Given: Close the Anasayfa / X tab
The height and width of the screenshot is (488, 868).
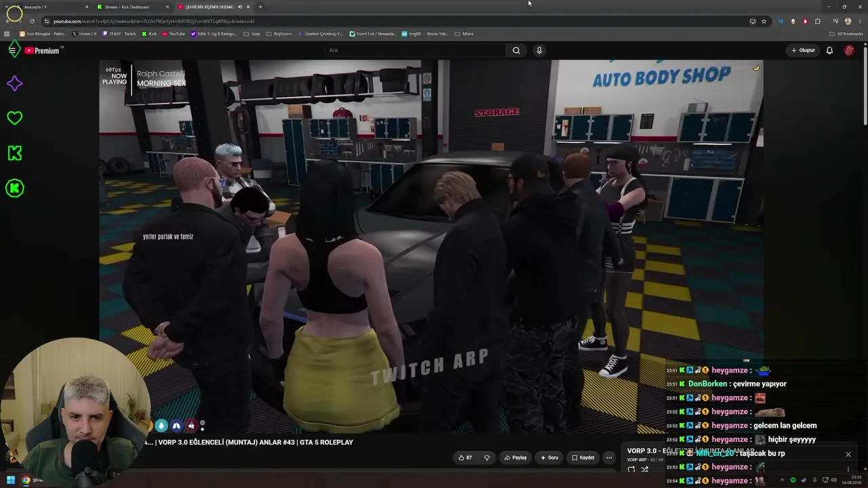Looking at the screenshot, I should (87, 7).
